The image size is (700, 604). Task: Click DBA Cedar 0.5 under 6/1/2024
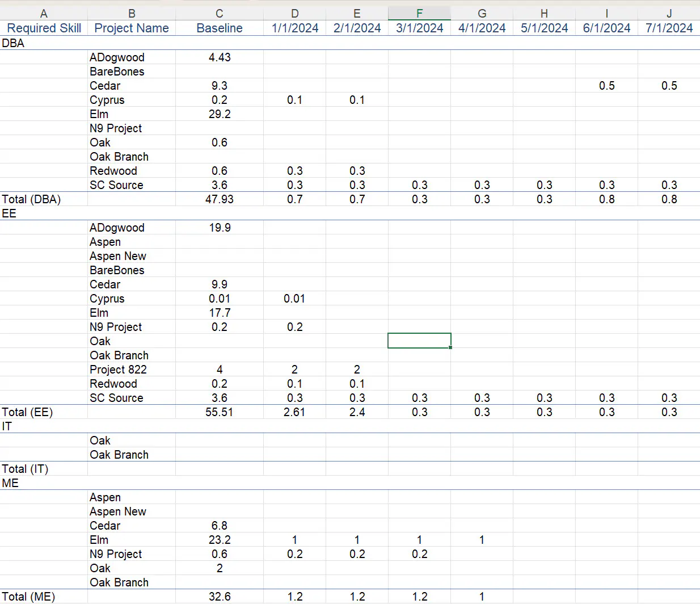(x=607, y=86)
